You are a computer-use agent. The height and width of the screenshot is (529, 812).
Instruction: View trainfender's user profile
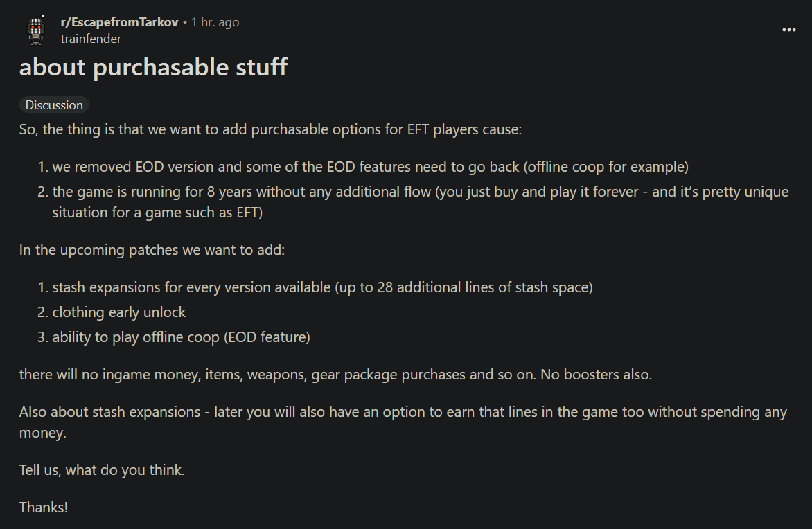pyautogui.click(x=91, y=39)
